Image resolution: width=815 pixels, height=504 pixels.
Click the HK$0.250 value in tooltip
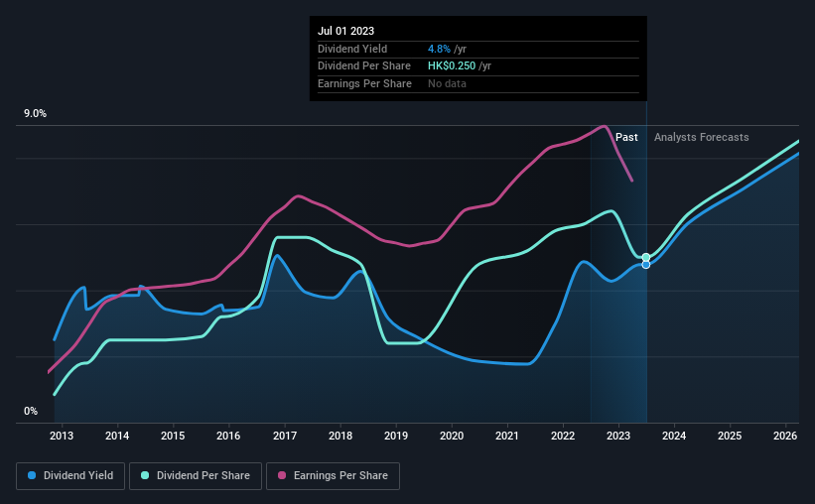point(452,66)
